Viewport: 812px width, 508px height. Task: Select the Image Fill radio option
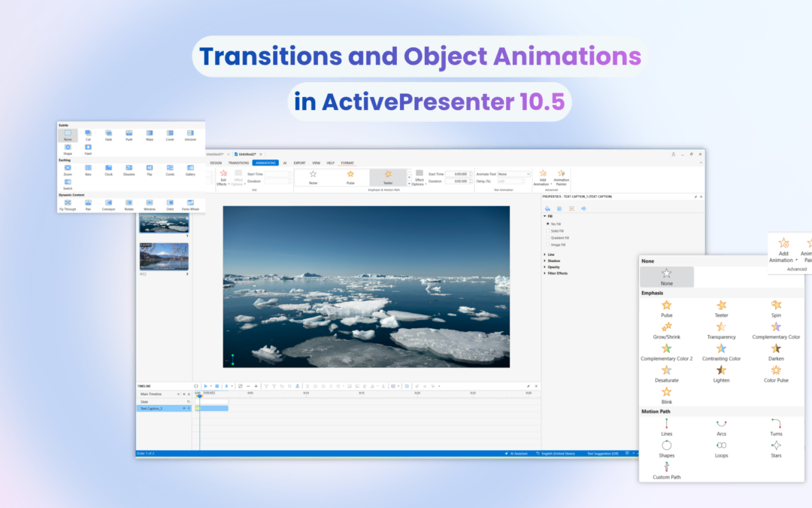(556, 244)
